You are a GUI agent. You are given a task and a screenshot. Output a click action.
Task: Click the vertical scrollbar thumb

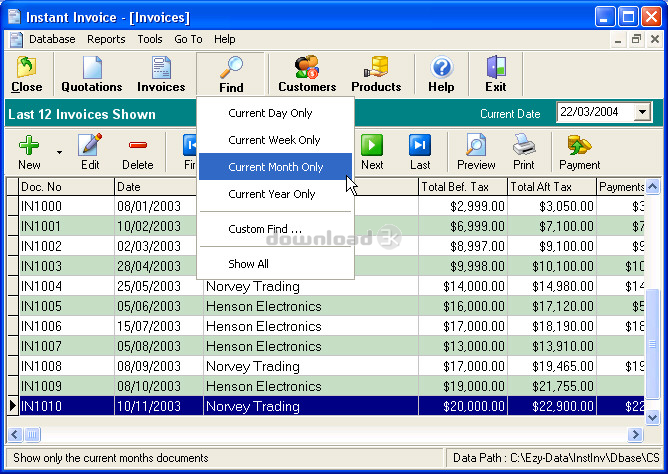tap(652, 344)
